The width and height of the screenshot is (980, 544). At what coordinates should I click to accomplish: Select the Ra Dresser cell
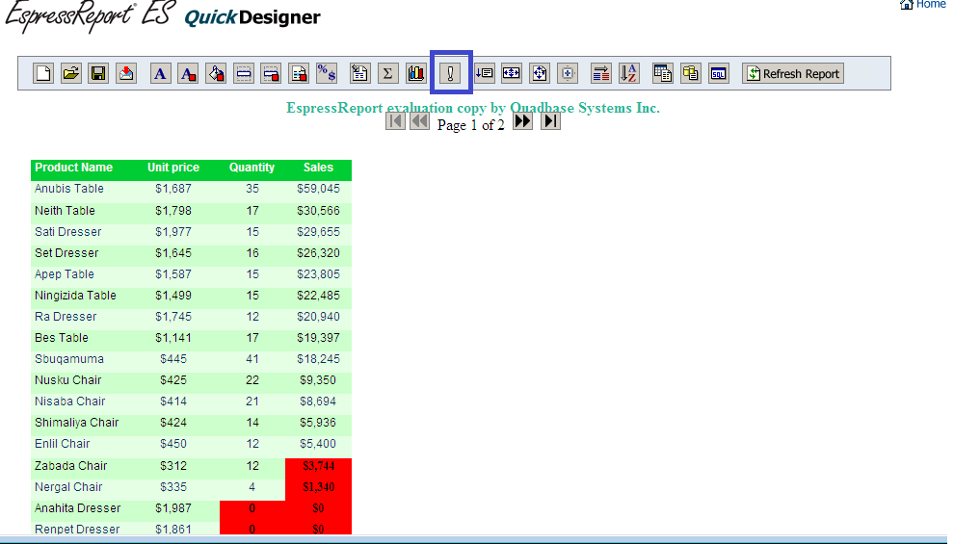[66, 318]
